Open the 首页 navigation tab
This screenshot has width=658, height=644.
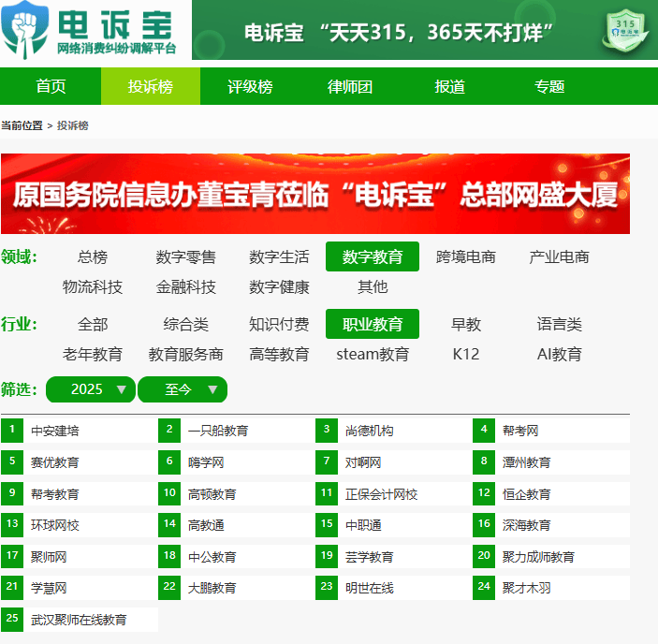[51, 87]
